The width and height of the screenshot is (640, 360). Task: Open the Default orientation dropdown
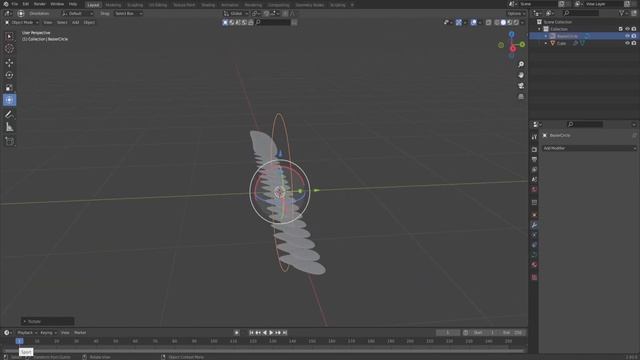78,13
